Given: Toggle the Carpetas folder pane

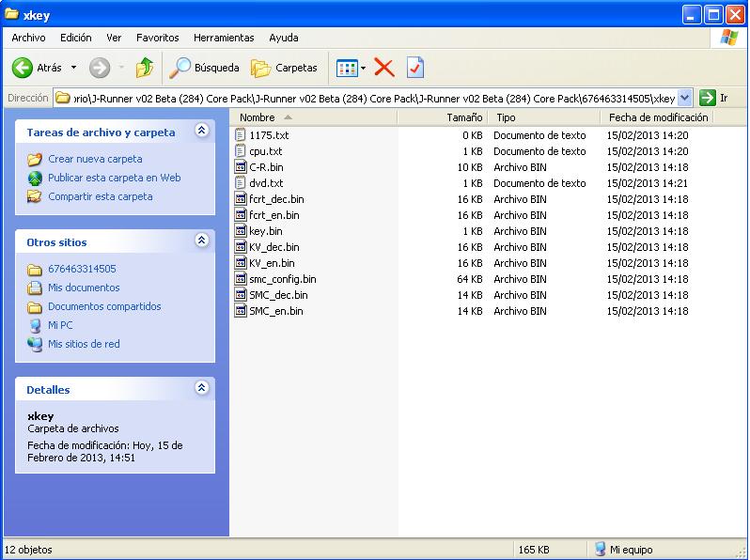Looking at the screenshot, I should 285,68.
